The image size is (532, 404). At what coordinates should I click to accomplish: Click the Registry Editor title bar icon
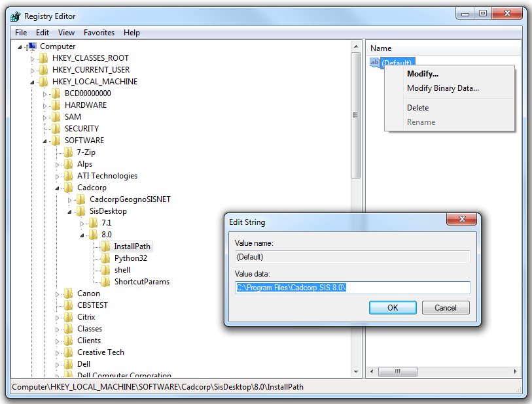(16, 16)
